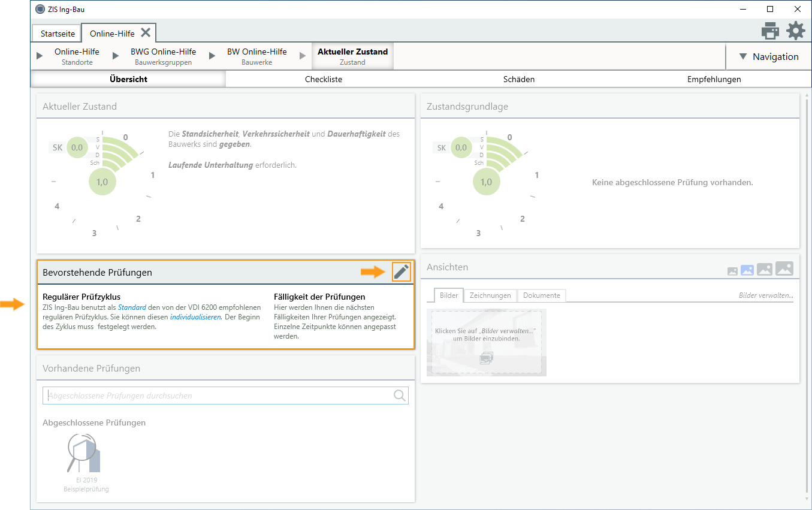812x510 pixels.
Task: Go to BWG Online-Hilfe Bauwerksgruppen breadcrumb
Action: [x=164, y=56]
